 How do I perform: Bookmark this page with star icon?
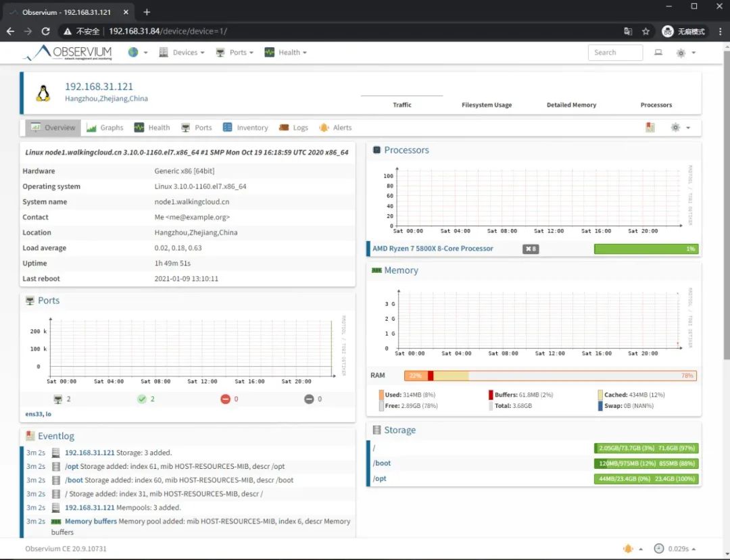(646, 31)
